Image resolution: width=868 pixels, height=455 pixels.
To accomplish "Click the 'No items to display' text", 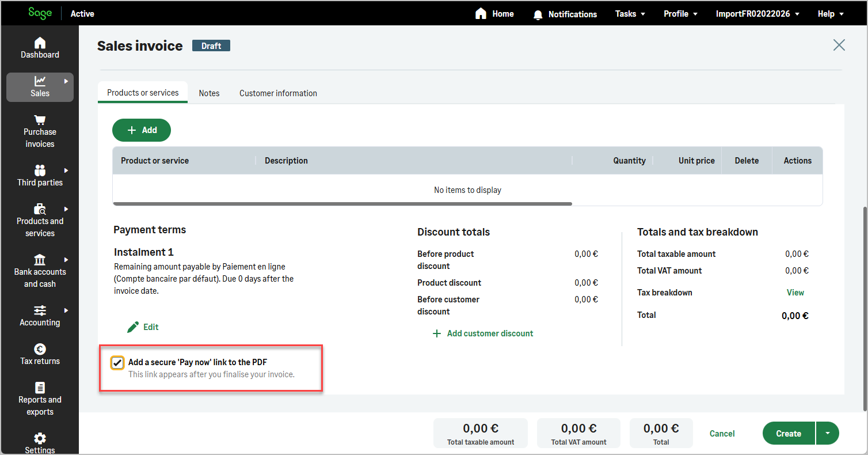I will (x=467, y=190).
